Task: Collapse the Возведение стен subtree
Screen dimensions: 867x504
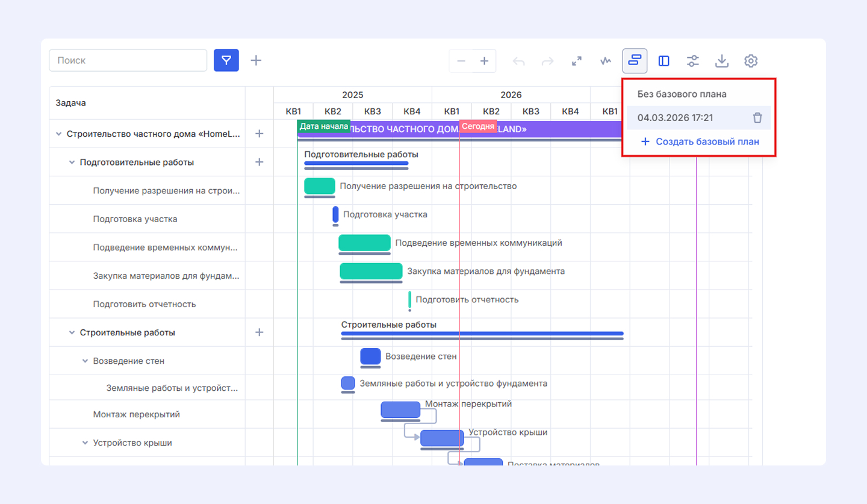Action: coord(85,361)
